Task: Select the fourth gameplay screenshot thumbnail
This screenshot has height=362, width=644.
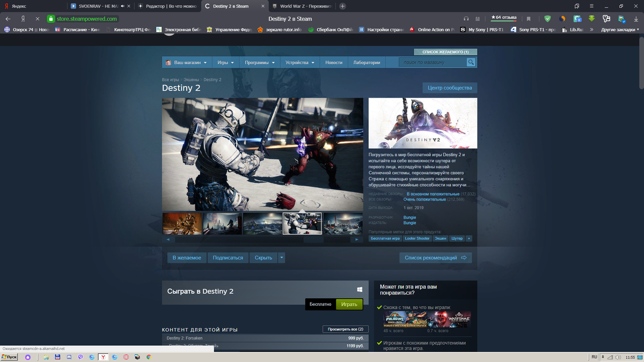Action: point(302,224)
